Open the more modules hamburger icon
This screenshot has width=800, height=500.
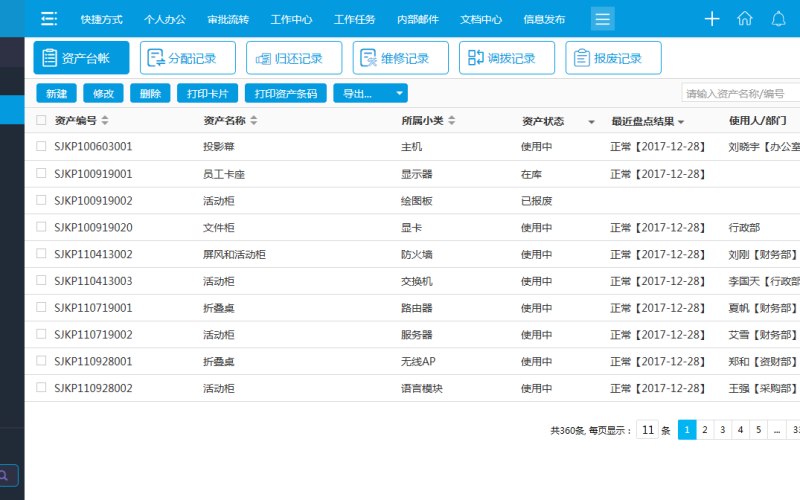point(603,19)
